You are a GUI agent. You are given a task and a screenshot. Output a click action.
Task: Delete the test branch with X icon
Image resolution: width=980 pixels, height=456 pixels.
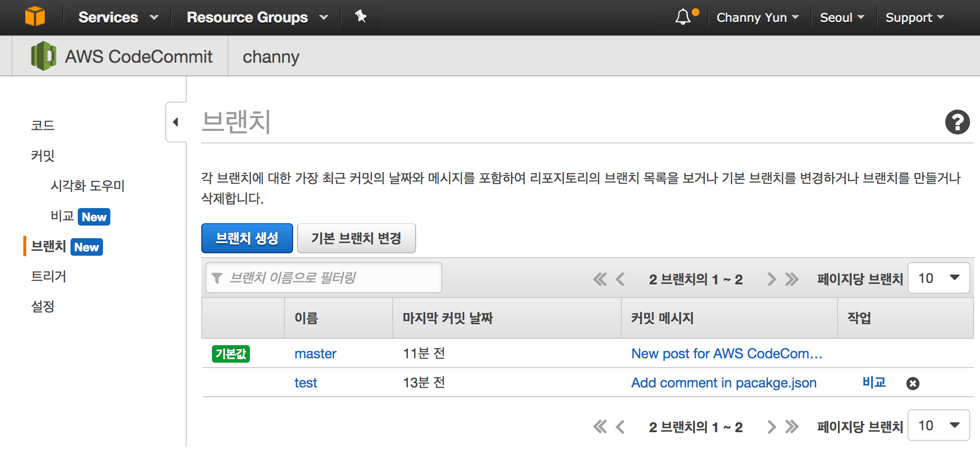pos(913,384)
